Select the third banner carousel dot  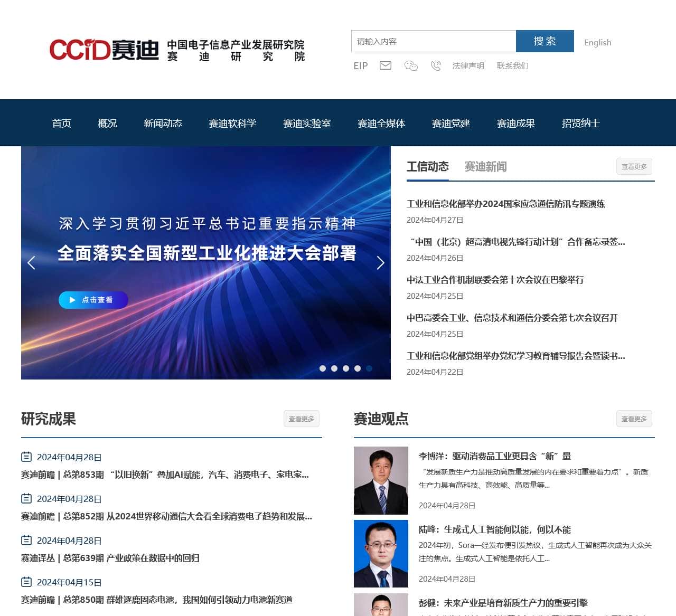[346, 368]
